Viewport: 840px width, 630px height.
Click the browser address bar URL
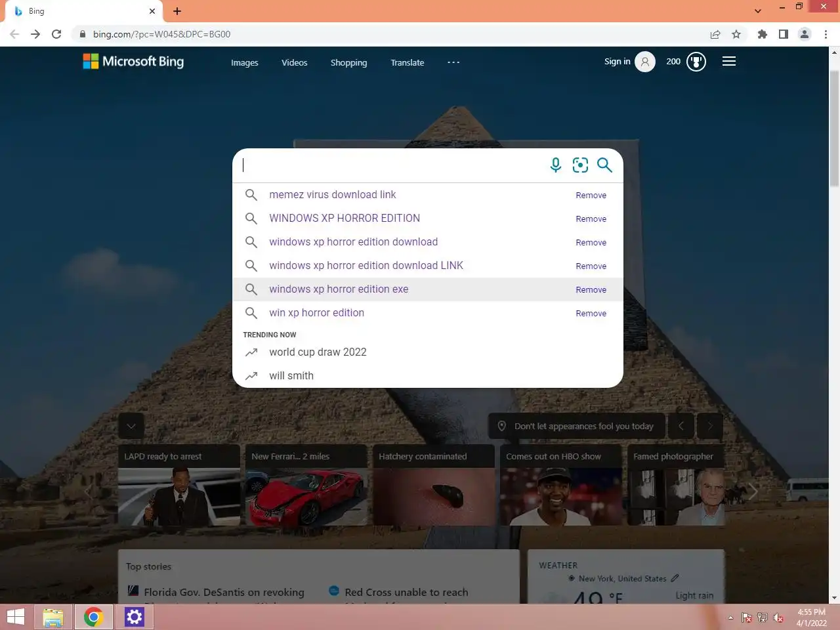point(161,34)
